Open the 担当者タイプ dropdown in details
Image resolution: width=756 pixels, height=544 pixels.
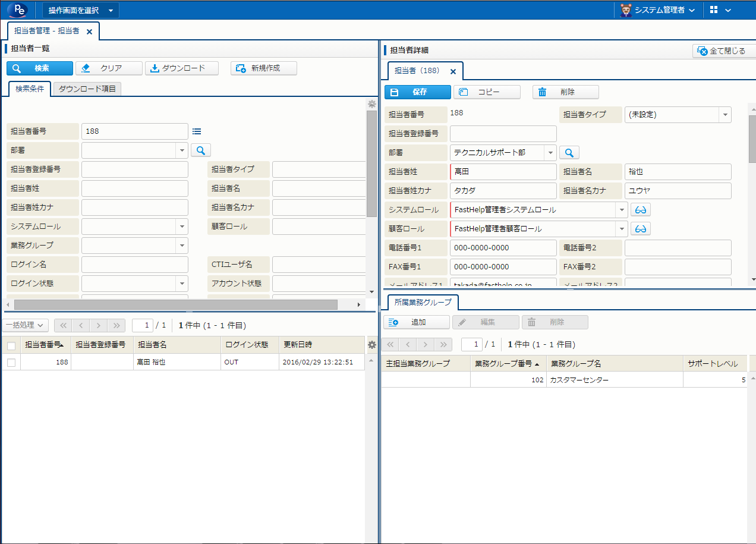(724, 115)
